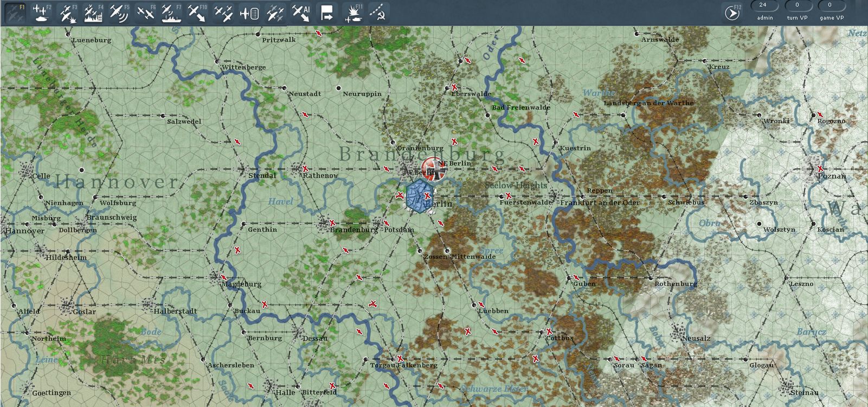Select the blue highlighted Berlin hex
Viewport: 868px width, 407px height.
(x=419, y=196)
